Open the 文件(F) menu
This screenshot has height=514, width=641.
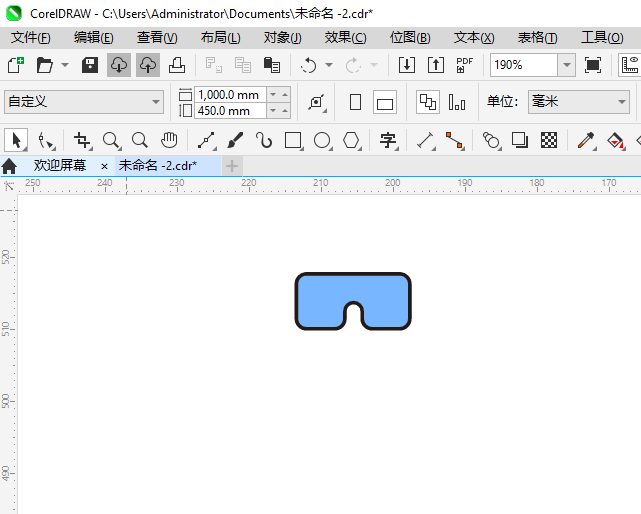point(31,38)
